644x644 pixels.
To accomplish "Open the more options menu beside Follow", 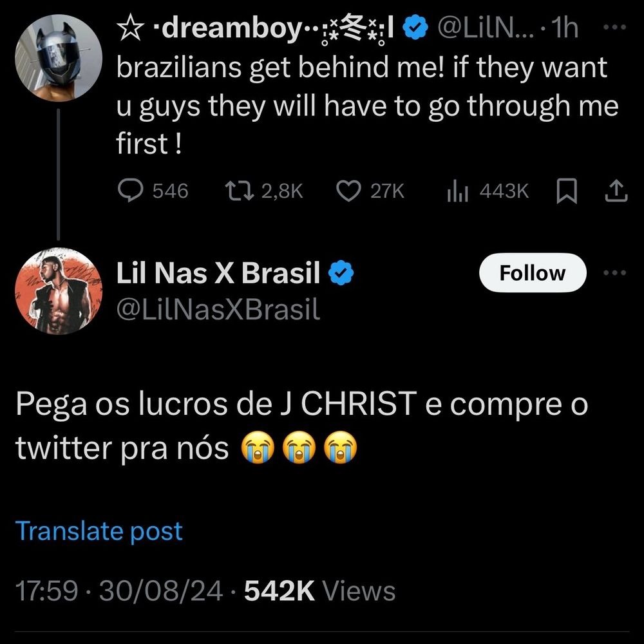I will [614, 272].
